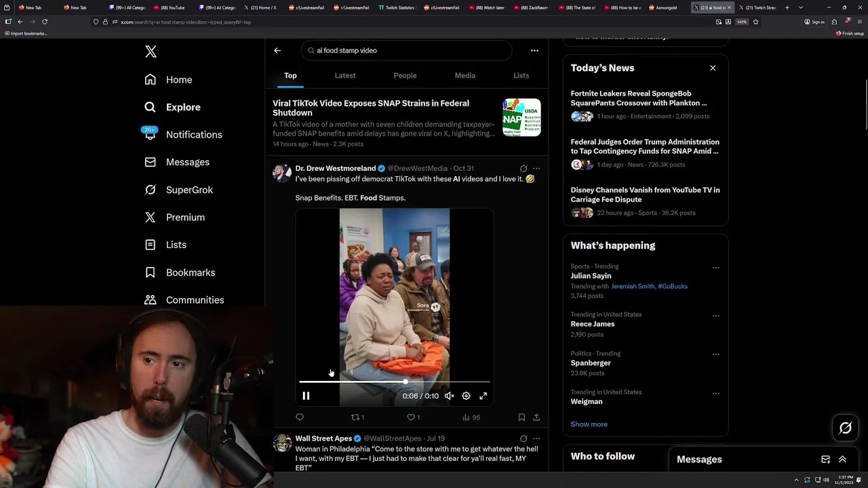Open more options on Westmoreland post

click(x=536, y=168)
